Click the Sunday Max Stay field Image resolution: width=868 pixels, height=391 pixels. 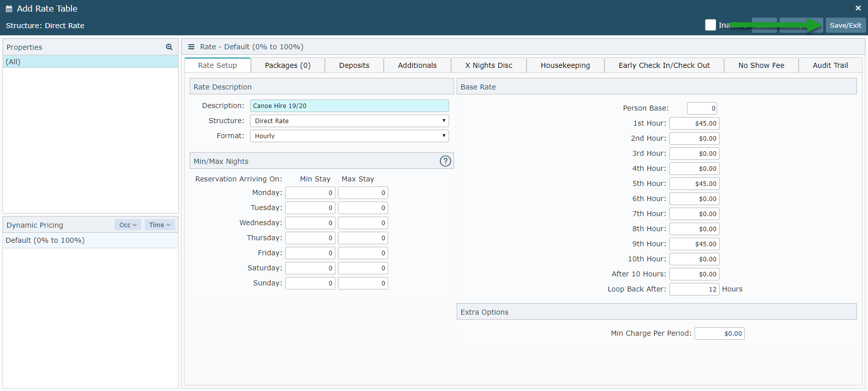[363, 283]
